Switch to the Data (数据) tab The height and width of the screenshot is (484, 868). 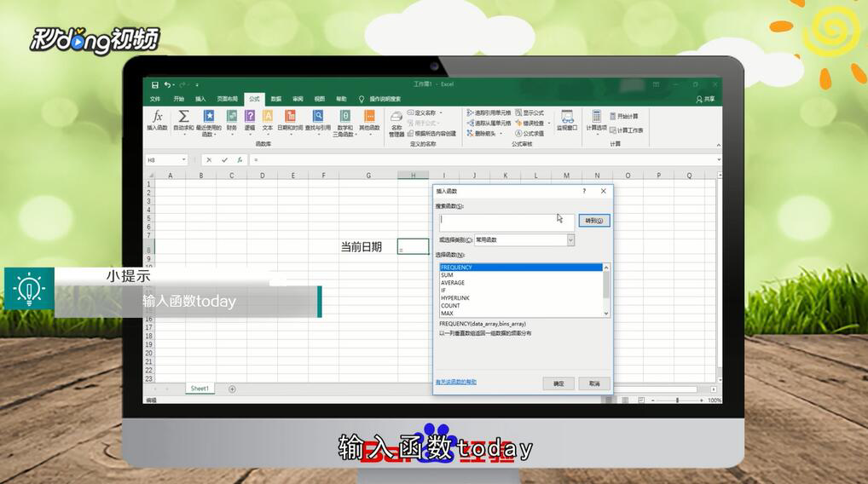pyautogui.click(x=276, y=99)
